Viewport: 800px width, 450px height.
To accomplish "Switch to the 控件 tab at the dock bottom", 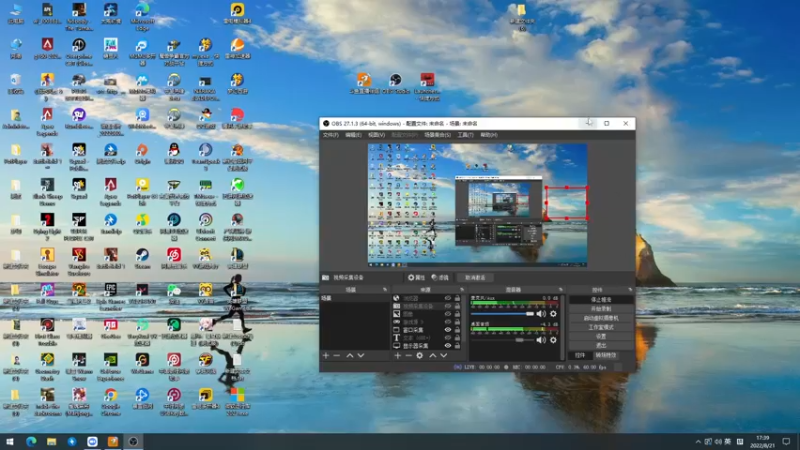I will (580, 355).
